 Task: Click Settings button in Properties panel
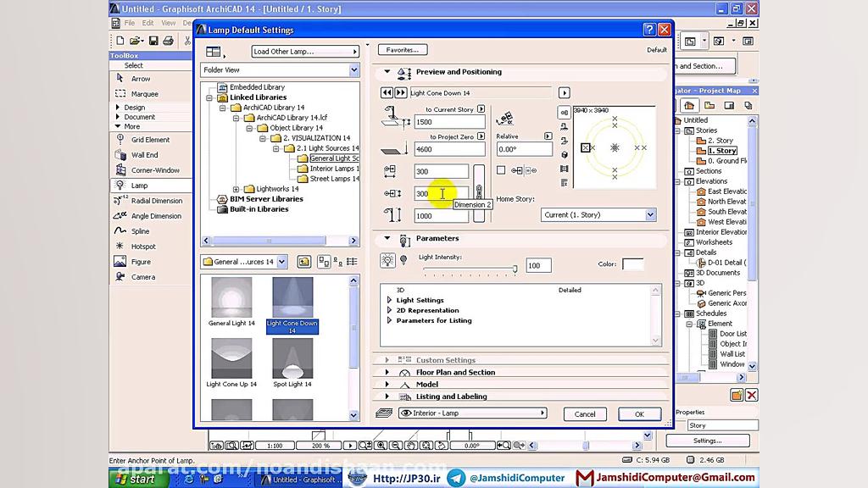(707, 441)
